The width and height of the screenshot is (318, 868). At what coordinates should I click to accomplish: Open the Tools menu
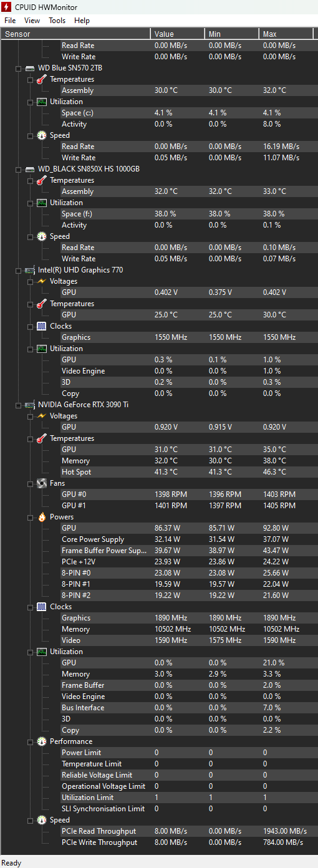click(x=57, y=21)
